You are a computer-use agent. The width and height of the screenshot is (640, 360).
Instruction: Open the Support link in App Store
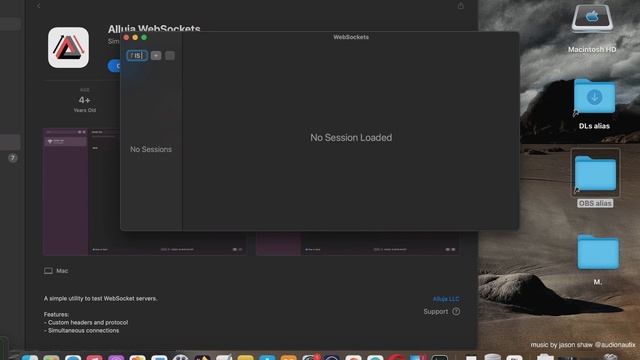(x=436, y=311)
